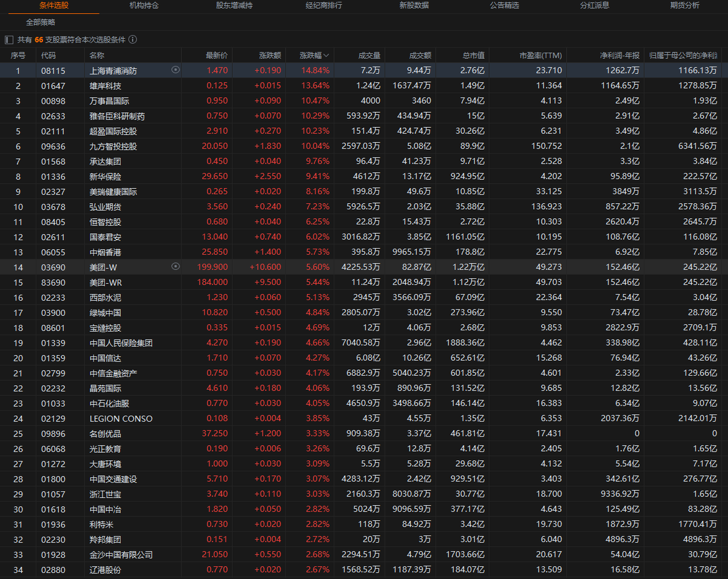Select 承达集团 row name
Screen dimensions: 728x579
[x=105, y=161]
